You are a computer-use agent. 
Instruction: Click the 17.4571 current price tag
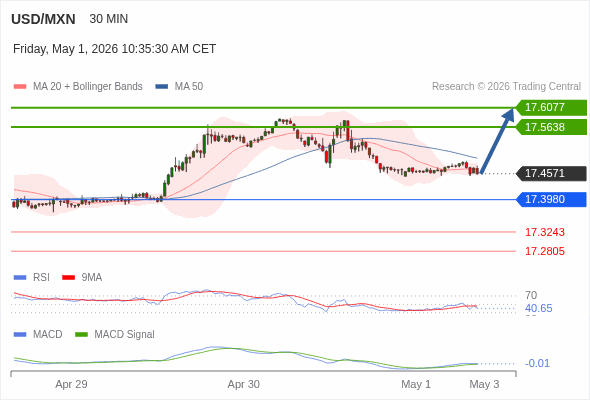pyautogui.click(x=551, y=173)
